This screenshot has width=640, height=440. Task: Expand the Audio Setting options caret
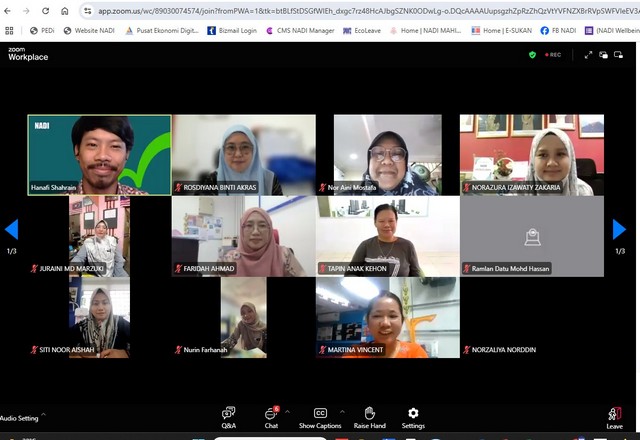[43, 415]
